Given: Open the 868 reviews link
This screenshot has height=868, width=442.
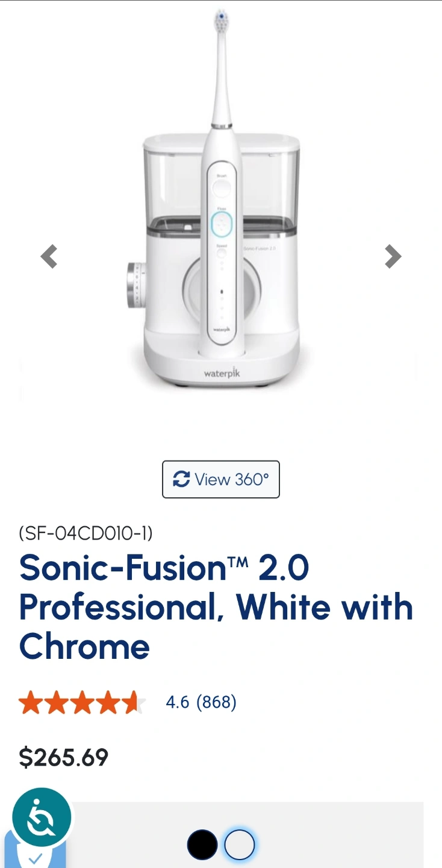Looking at the screenshot, I should (216, 702).
